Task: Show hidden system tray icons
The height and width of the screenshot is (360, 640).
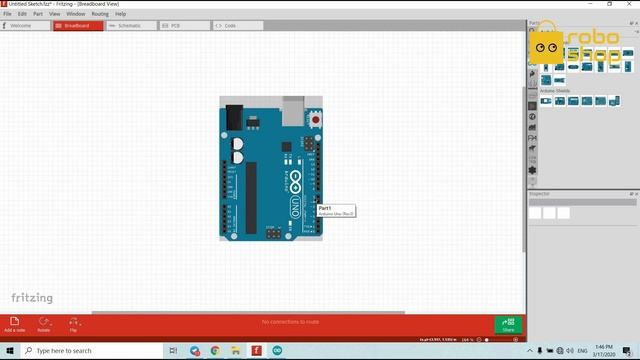Action: click(x=530, y=351)
